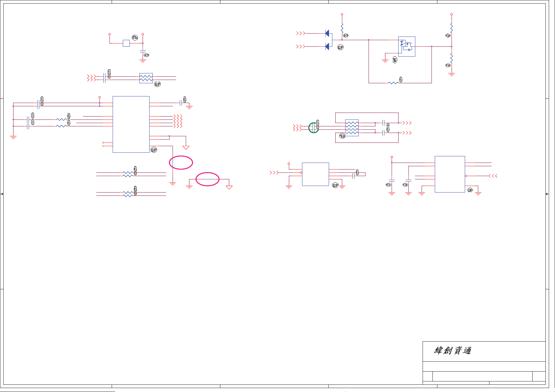Click the upper no-connect X mark on the large IC
This screenshot has width=555, height=392.
[x=103, y=143]
